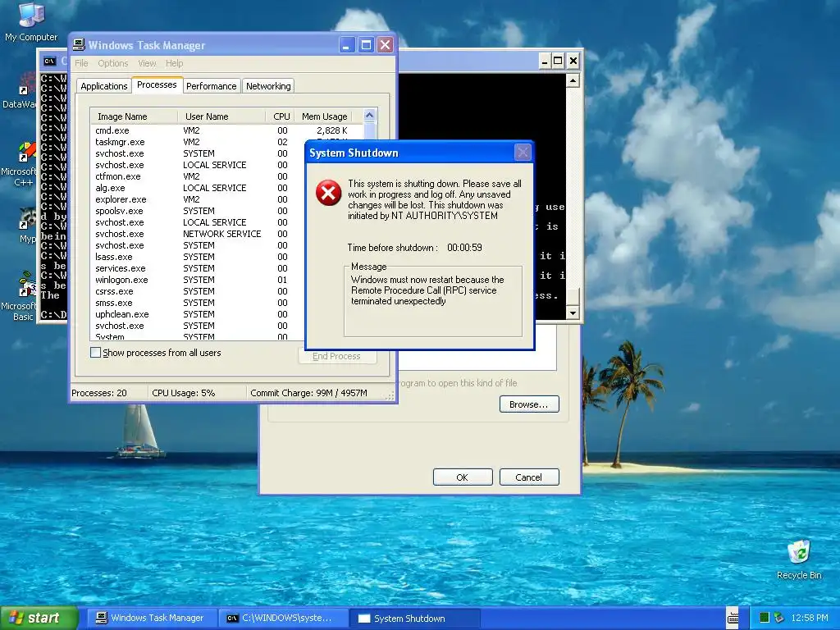Click the Windows Start button
Viewport: 840px width, 630px height.
click(x=39, y=618)
